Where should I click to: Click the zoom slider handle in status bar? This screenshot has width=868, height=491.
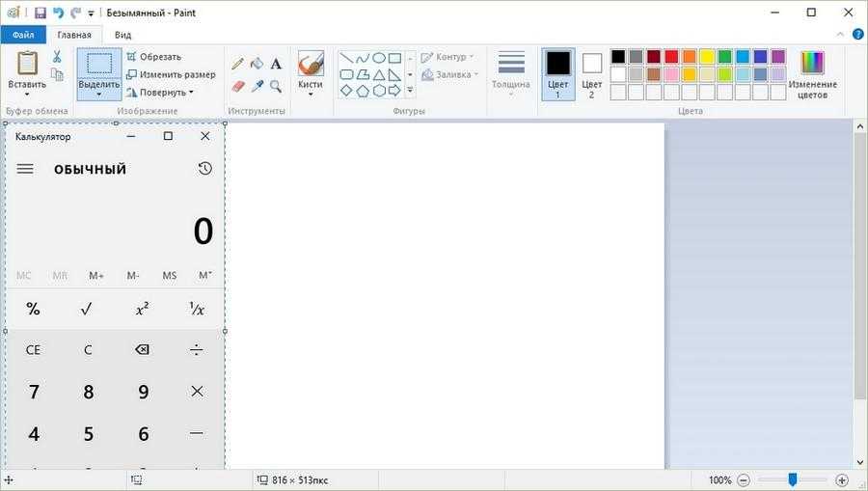coord(792,479)
